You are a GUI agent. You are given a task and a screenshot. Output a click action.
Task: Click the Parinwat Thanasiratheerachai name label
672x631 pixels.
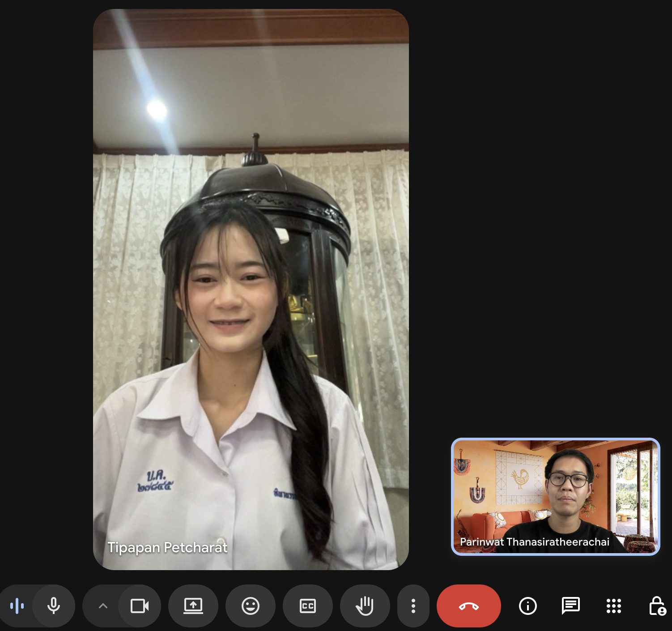534,542
